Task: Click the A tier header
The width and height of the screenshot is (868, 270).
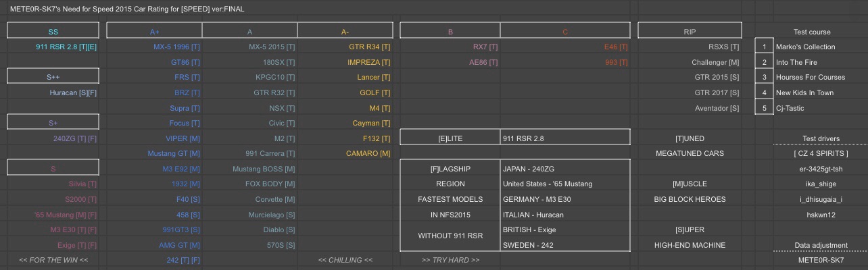Action: tap(250, 31)
